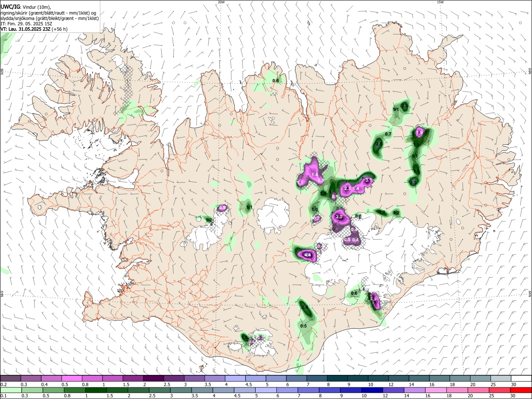The width and height of the screenshot is (532, 399).
Task: Click the 'rigning/skúrir' legend description line
Action: pos(48,13)
